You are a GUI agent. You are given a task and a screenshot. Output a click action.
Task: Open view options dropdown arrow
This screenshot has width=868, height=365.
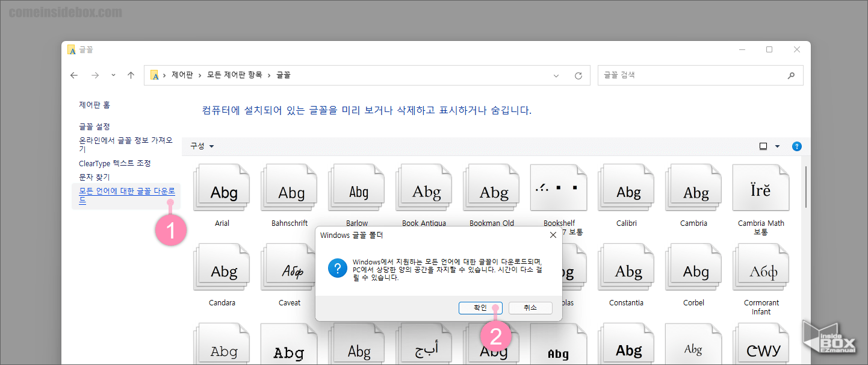click(777, 146)
